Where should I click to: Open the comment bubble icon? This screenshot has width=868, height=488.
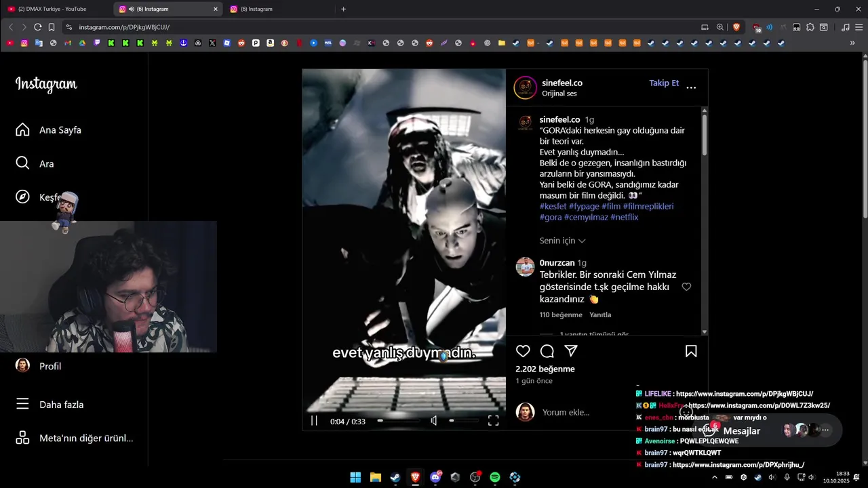[x=547, y=351]
